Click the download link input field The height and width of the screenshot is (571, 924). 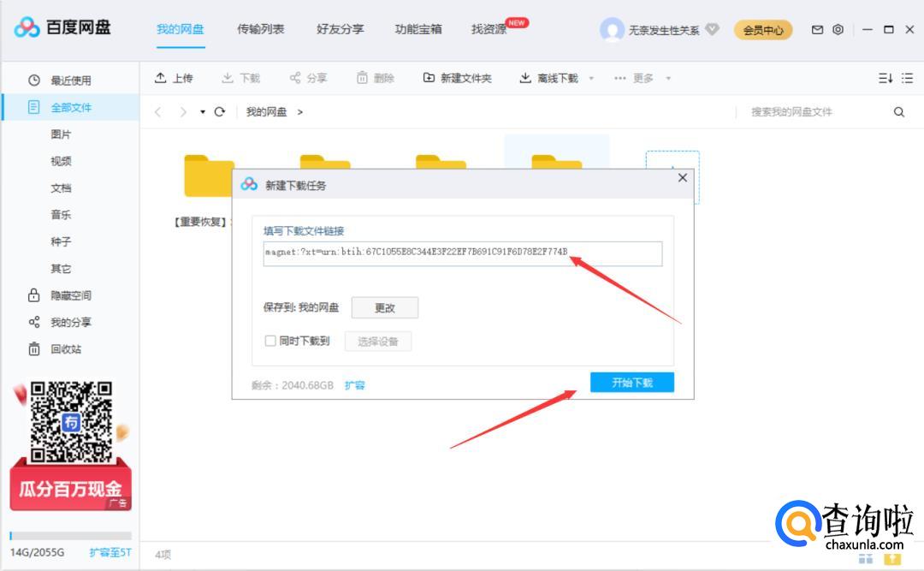click(462, 253)
